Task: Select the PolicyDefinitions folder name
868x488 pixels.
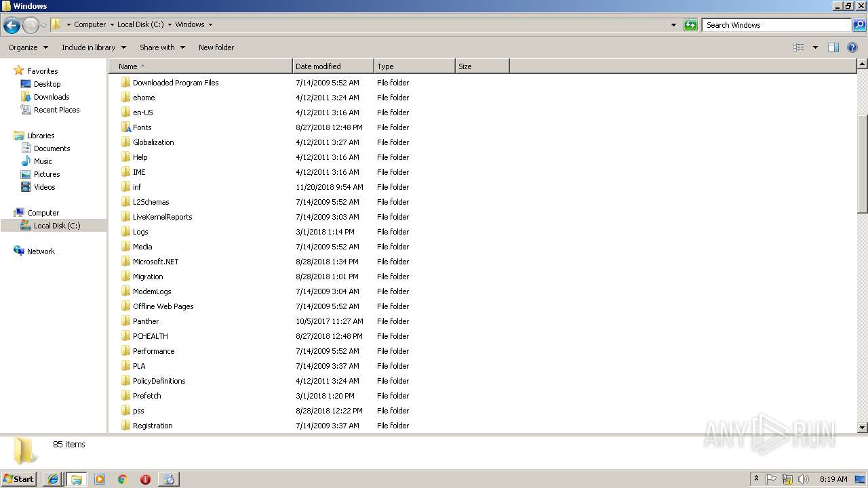Action: point(159,381)
